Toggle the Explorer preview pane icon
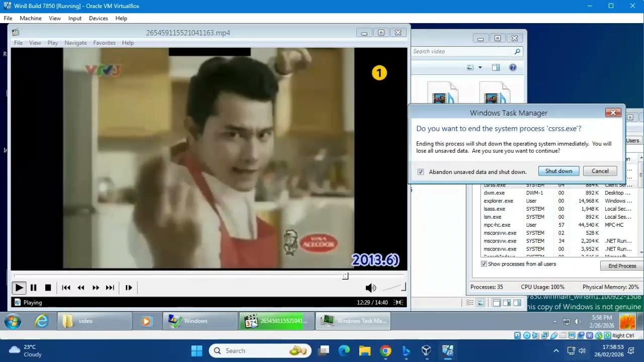This screenshot has height=362, width=644. point(496,67)
